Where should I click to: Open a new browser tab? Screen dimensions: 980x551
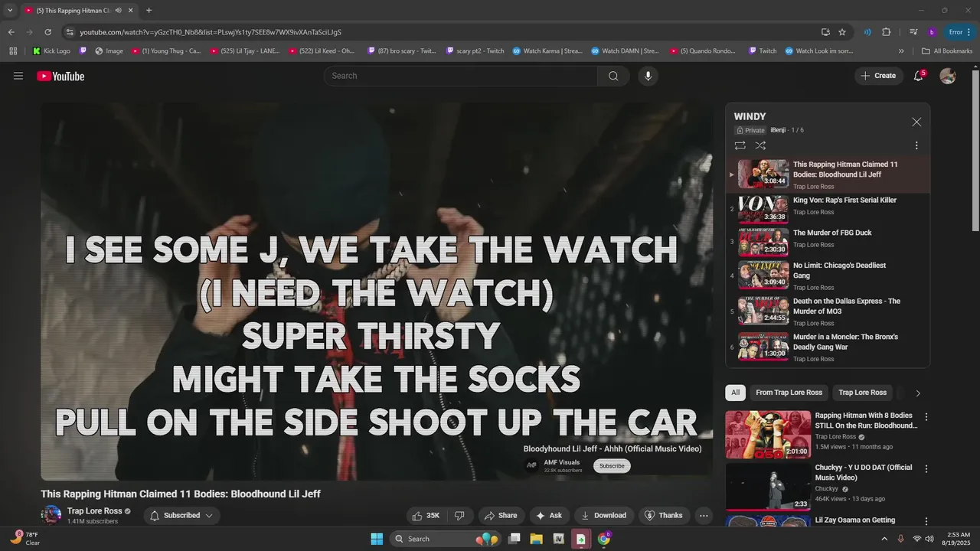tap(149, 10)
